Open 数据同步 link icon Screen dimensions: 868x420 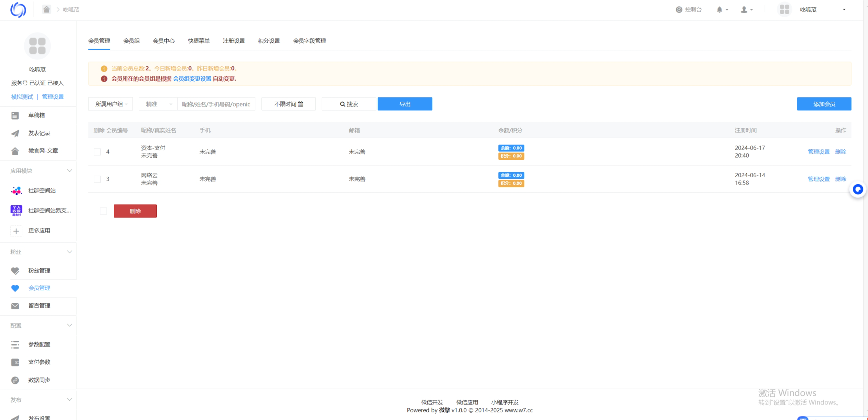click(15, 380)
